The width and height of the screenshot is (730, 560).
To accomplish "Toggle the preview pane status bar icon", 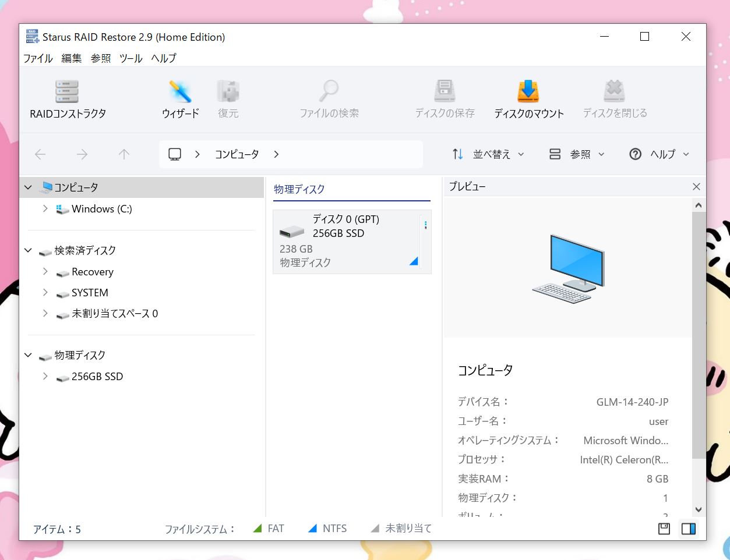I will pos(689,529).
